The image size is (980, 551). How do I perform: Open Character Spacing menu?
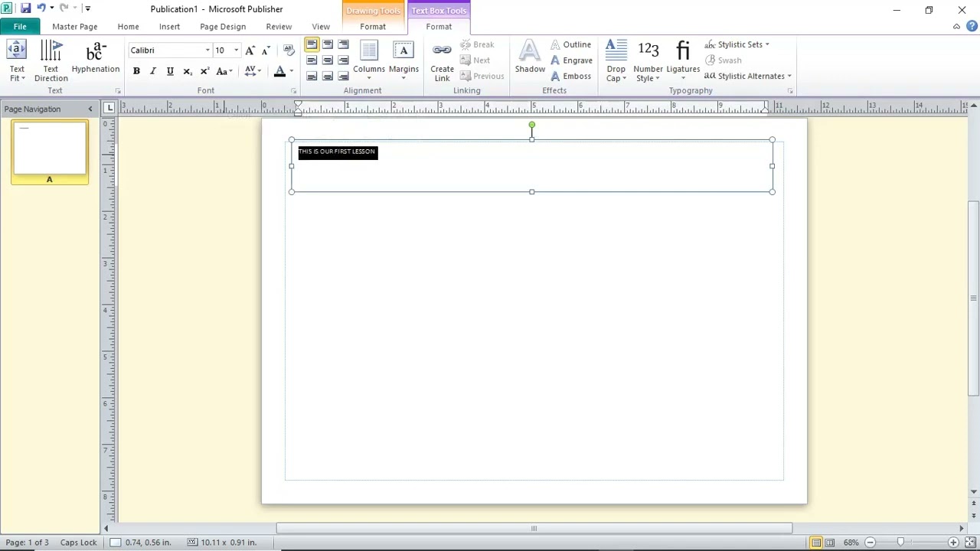253,71
